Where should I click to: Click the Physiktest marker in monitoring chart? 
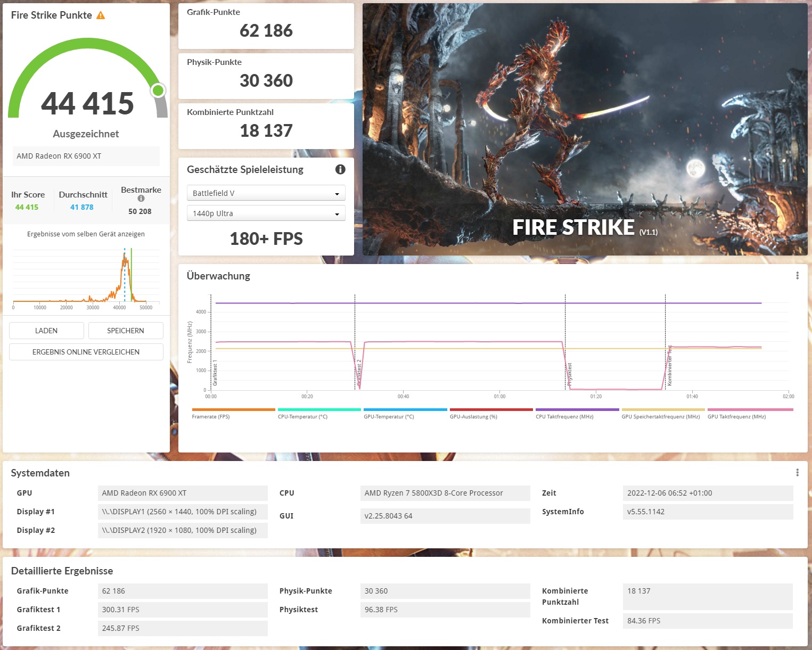click(570, 374)
